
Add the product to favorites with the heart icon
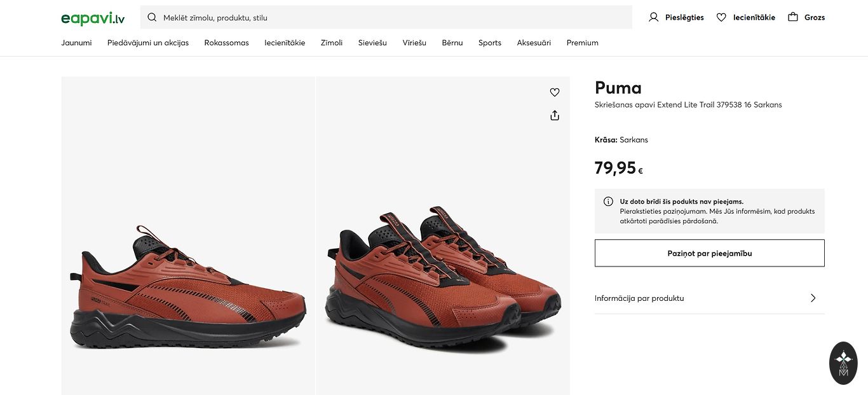tap(555, 92)
